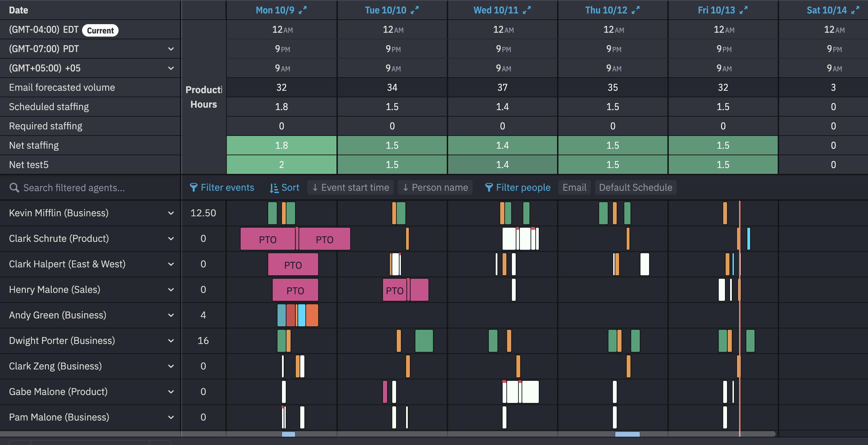Toggle the Person name sort chip
The image size is (868, 445).
click(x=435, y=187)
